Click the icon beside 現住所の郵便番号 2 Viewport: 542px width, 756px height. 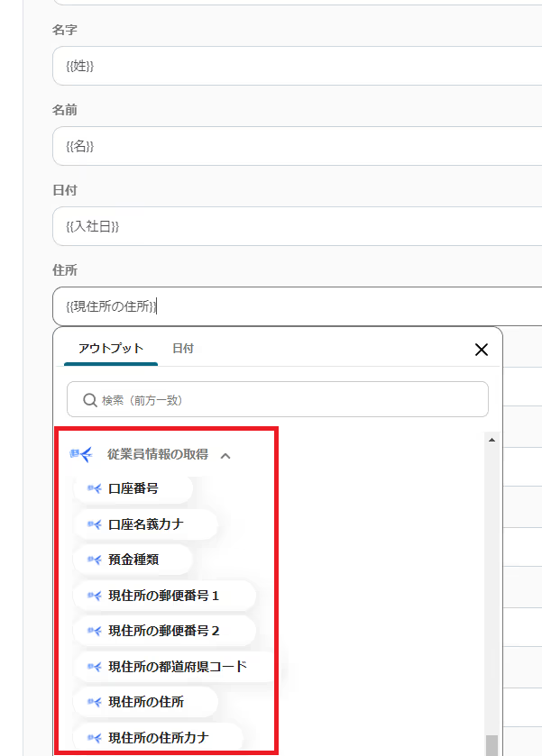[x=94, y=631]
